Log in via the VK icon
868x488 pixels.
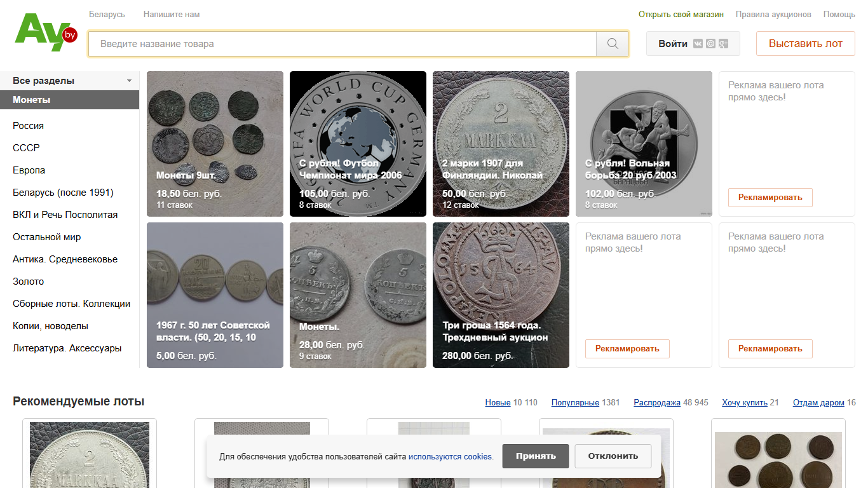pos(698,44)
